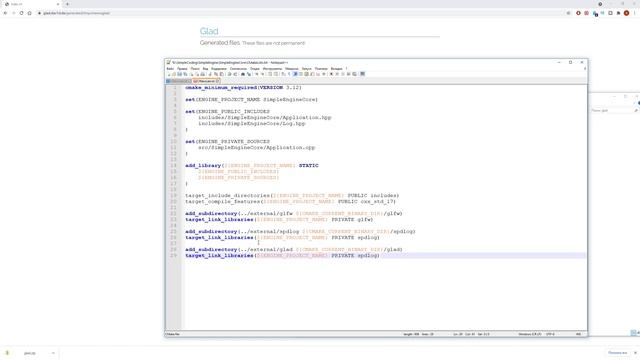Viewport: 640px width, 360px height.
Task: Open the Макросы menu
Action: point(292,69)
